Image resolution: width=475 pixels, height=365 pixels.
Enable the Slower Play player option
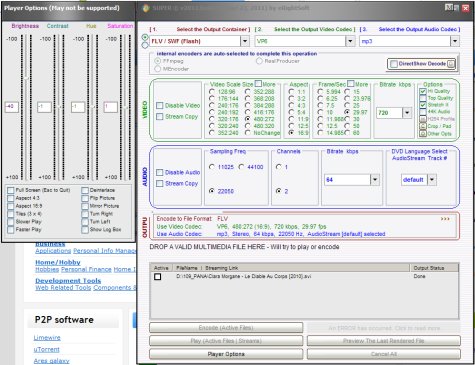[11, 222]
